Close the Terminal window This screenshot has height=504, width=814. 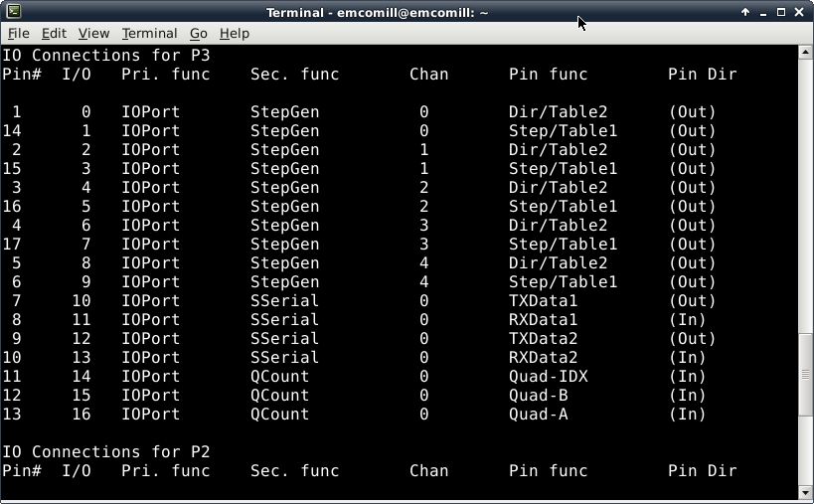799,12
